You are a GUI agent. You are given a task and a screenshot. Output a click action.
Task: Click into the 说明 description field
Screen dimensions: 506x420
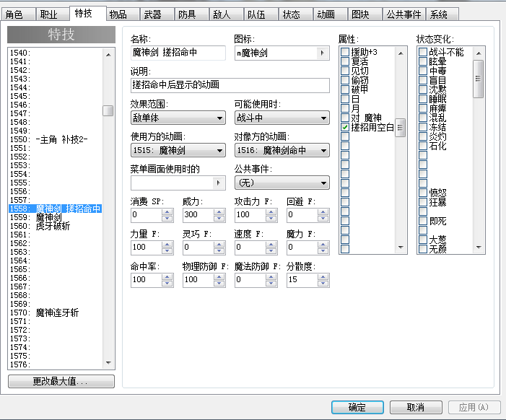(230, 85)
